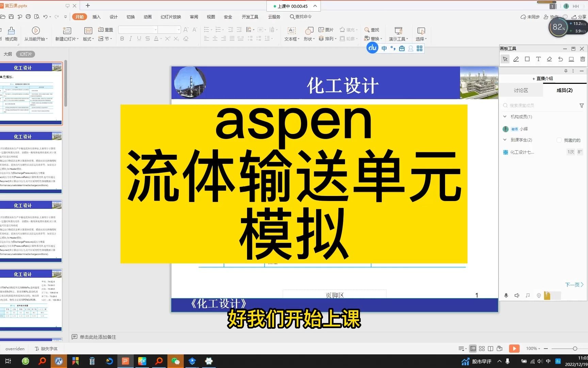Viewport: 588px width, 368px height.
Task: Choose the text tool in the drawing panel
Action: click(x=538, y=59)
